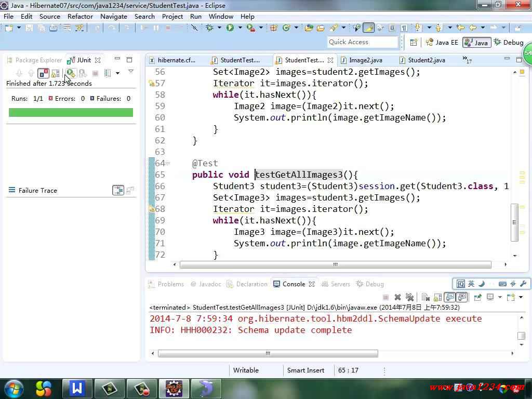This screenshot has height=399, width=532.
Task: Click the Quick Access input field
Action: (362, 42)
